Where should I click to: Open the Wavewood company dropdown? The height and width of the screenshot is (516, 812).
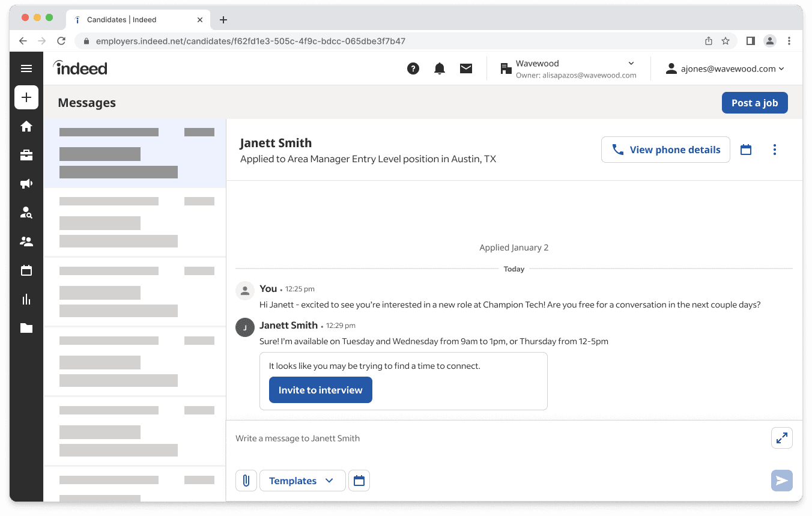click(x=568, y=68)
